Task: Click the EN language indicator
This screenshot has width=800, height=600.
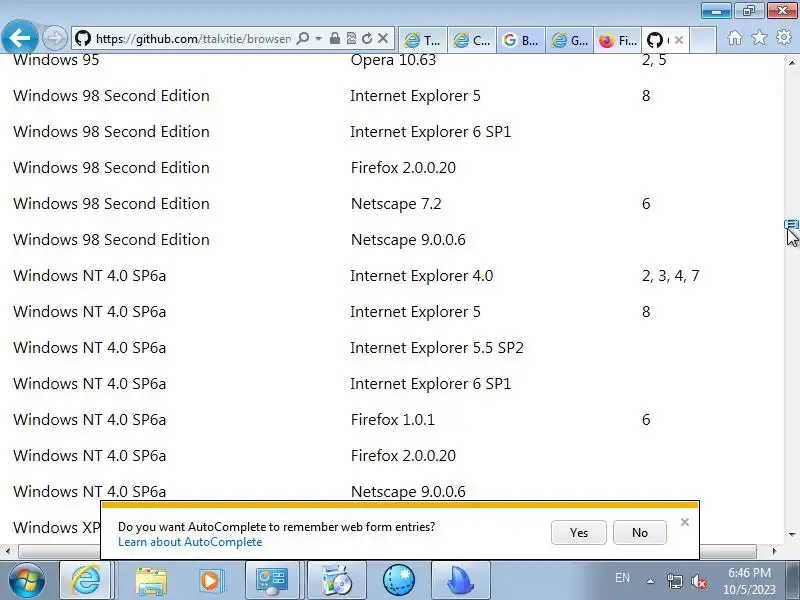Action: [622, 578]
